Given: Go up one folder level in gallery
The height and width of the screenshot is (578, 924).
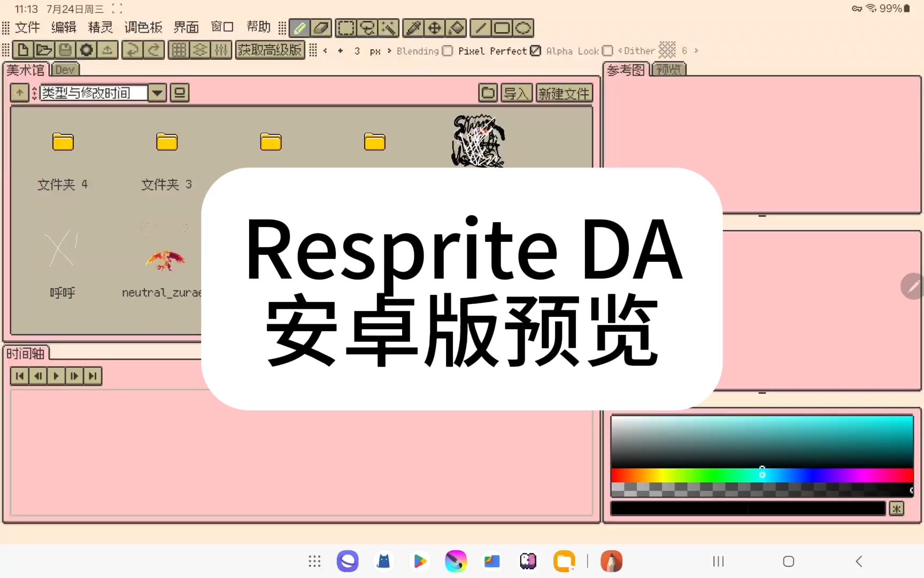Looking at the screenshot, I should coord(19,93).
